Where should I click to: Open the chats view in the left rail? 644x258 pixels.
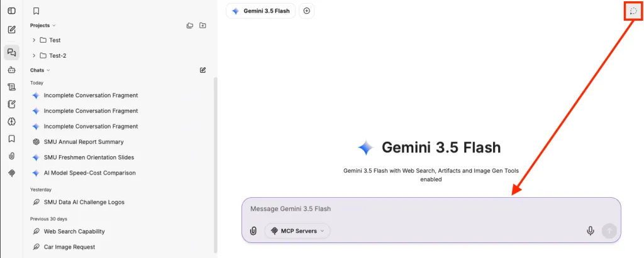[11, 53]
